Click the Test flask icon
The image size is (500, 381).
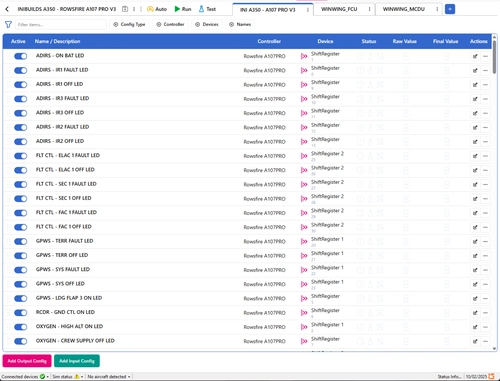(x=201, y=9)
